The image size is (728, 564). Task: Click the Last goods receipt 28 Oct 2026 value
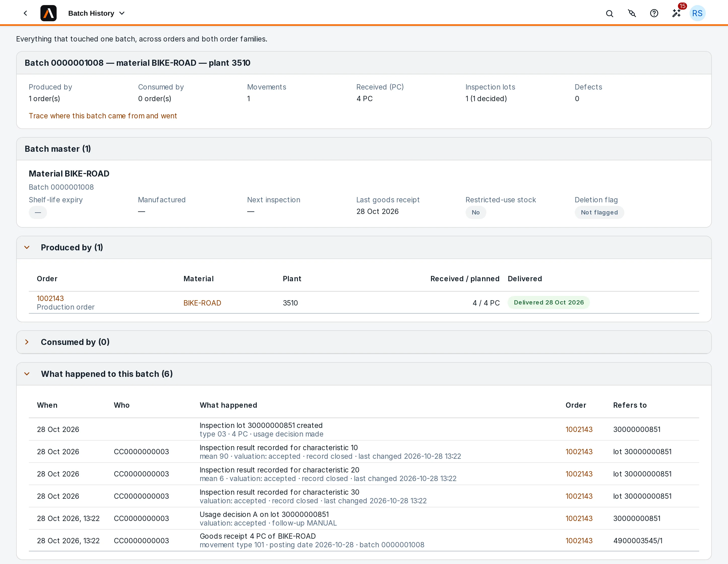point(377,211)
